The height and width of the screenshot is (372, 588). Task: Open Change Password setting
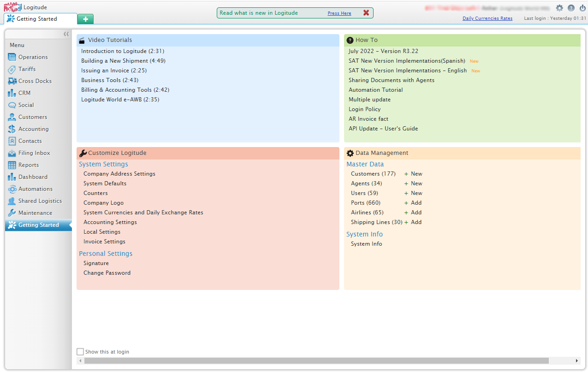coord(107,273)
